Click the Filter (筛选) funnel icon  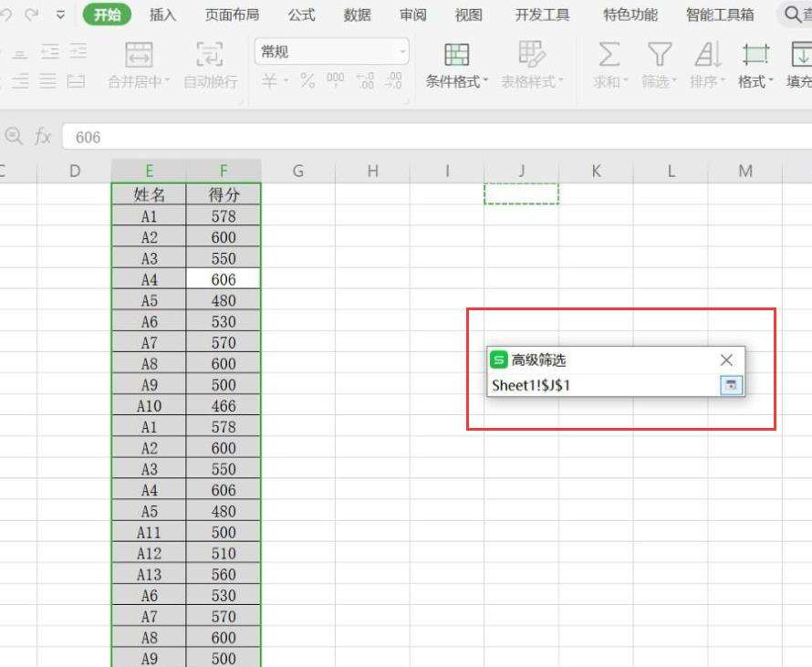(x=660, y=54)
